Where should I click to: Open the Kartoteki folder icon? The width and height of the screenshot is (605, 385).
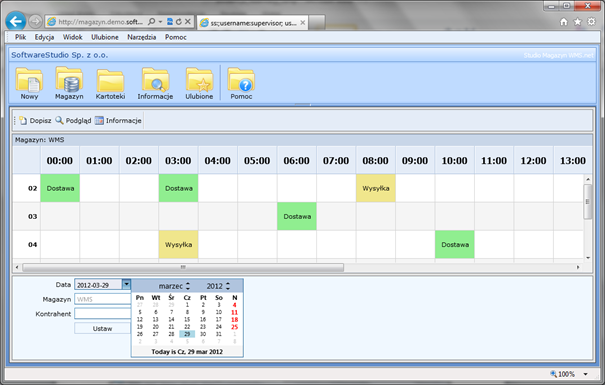pos(110,80)
